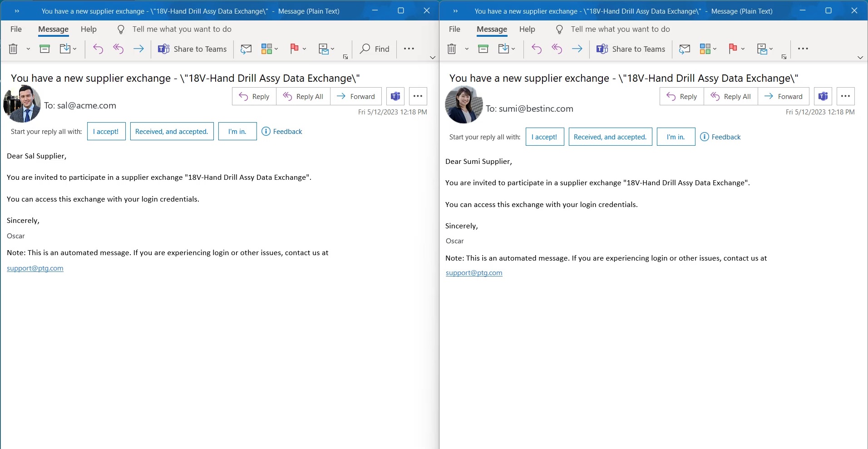868x449 pixels.
Task: Click Sal Supplier's profile picture
Action: (x=22, y=104)
